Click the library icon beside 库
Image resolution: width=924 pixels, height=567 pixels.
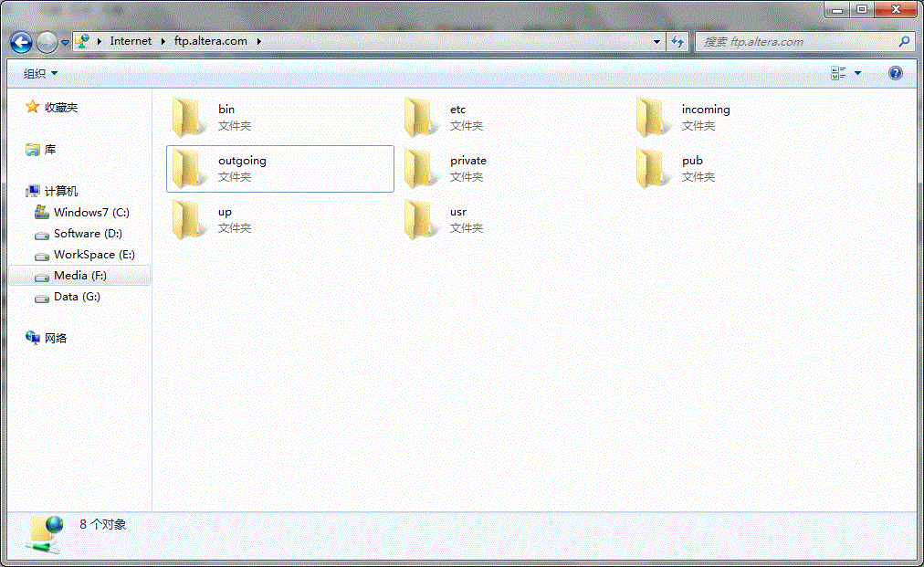(32, 150)
